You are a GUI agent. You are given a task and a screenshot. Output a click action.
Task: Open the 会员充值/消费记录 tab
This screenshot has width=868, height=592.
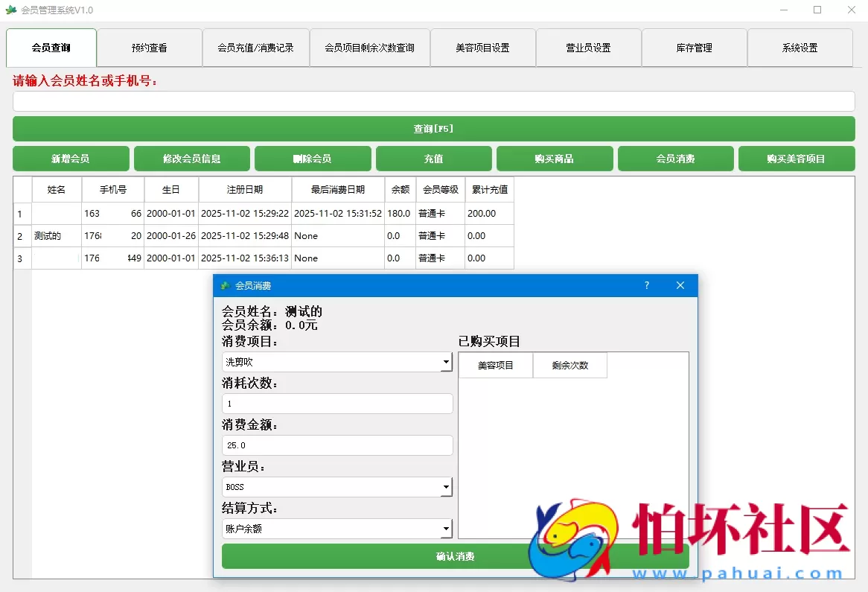(x=256, y=47)
